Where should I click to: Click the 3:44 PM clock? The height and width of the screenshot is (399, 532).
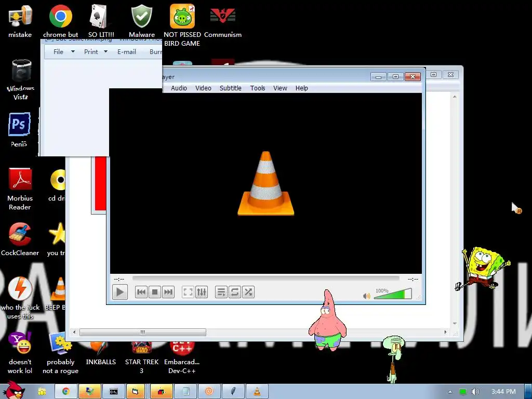[503, 392]
